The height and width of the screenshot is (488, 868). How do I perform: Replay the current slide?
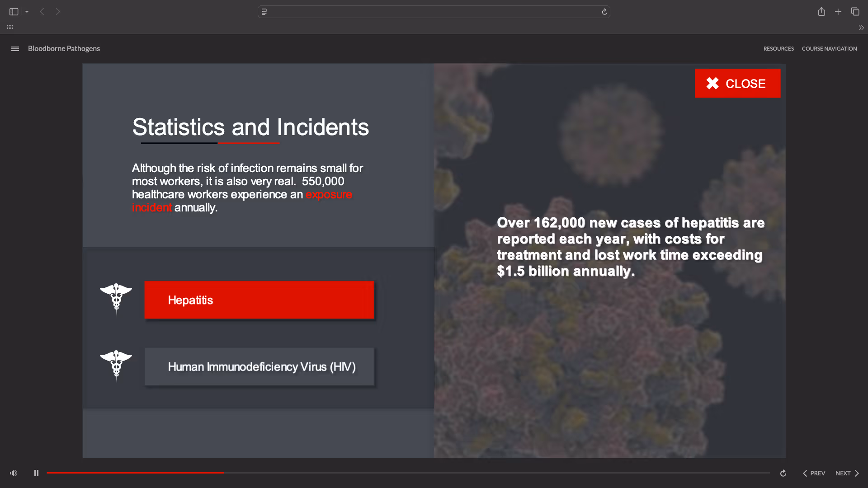[783, 473]
